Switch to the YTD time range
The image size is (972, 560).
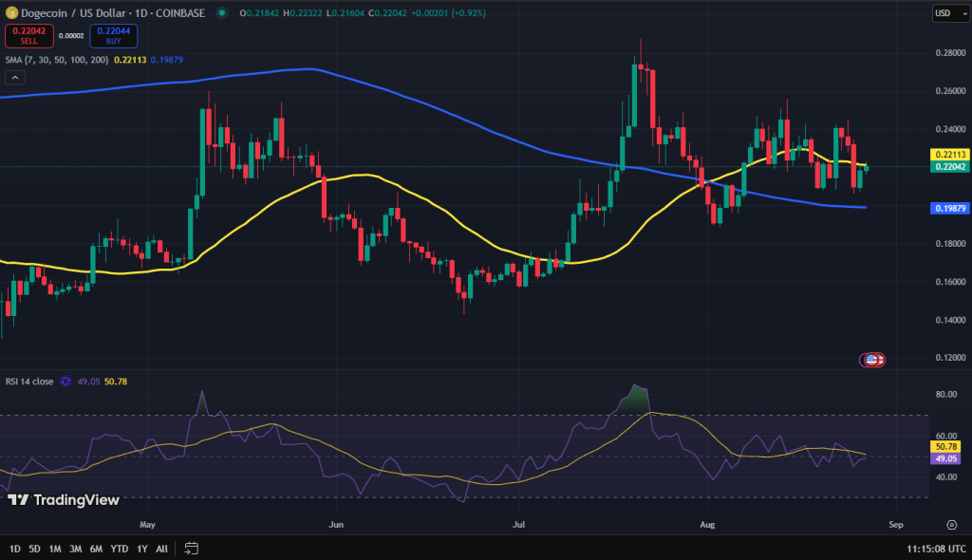[x=119, y=549]
